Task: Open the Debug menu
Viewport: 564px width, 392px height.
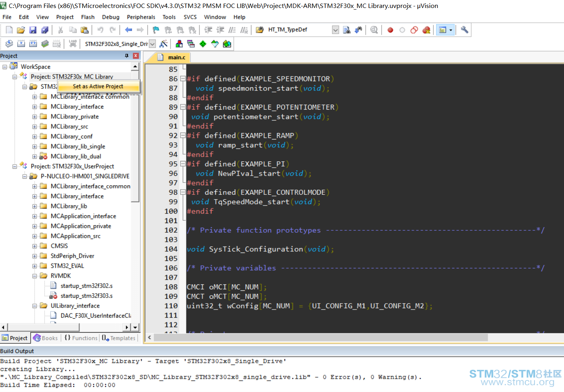Action: click(111, 17)
